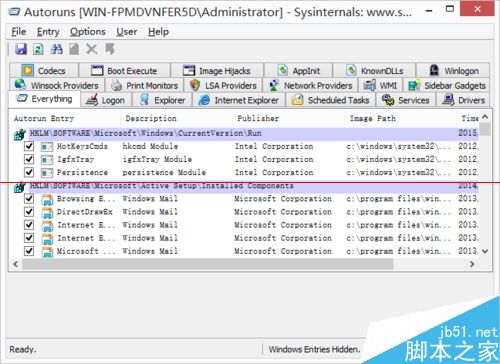Screen dimensions: 500x364
Task: Click the Save toolbar icon
Action: click(x=21, y=49)
